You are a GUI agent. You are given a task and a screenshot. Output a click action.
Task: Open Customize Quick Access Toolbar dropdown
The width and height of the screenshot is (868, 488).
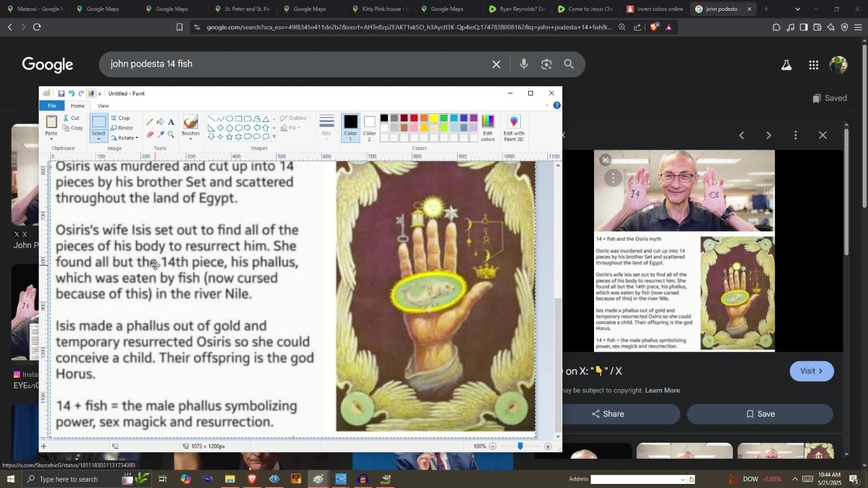tap(100, 94)
